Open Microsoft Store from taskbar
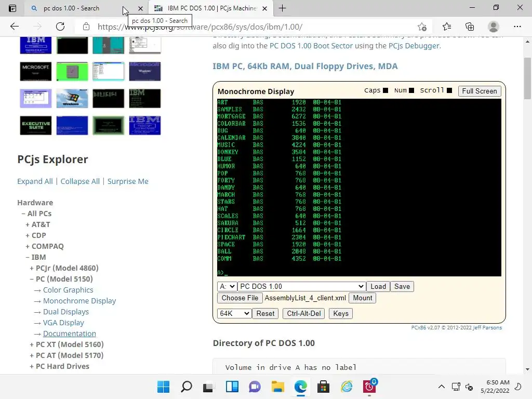 click(323, 387)
